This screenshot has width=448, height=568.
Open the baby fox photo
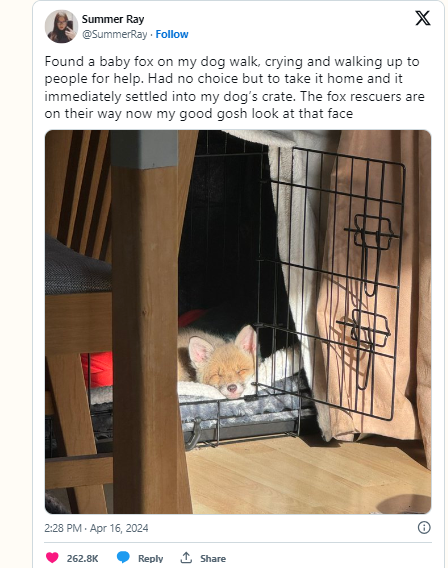pos(238,322)
